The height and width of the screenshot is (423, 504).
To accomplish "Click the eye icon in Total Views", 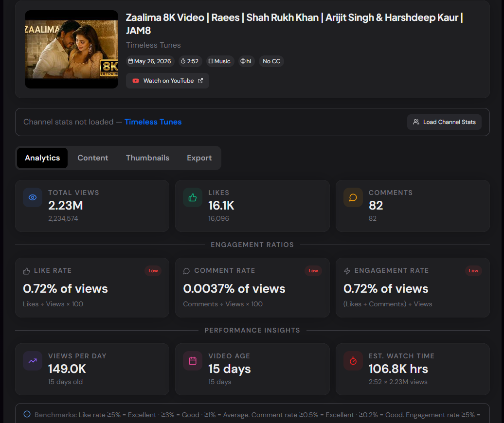I will (x=33, y=197).
